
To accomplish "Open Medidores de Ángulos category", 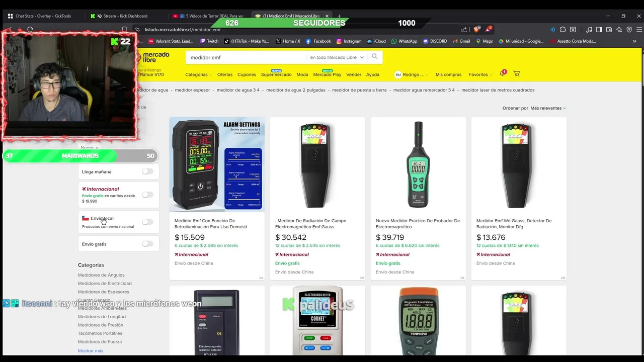I will pos(101,275).
